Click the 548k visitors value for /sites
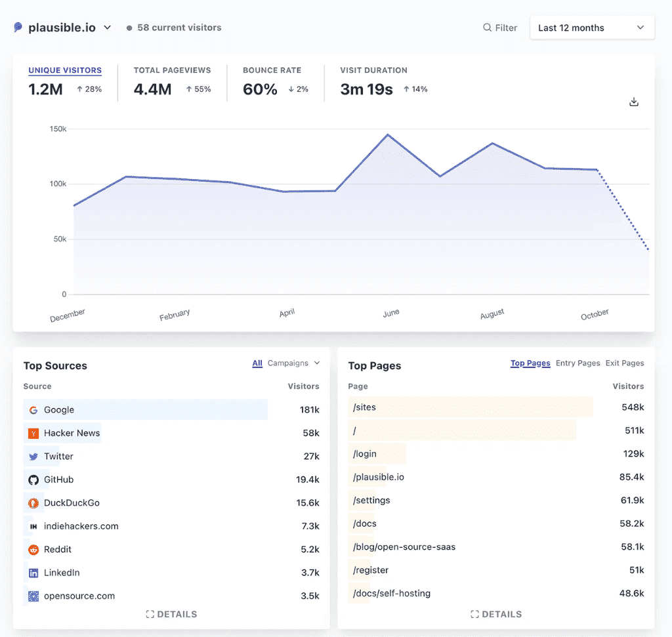The image size is (672, 637). pos(633,407)
